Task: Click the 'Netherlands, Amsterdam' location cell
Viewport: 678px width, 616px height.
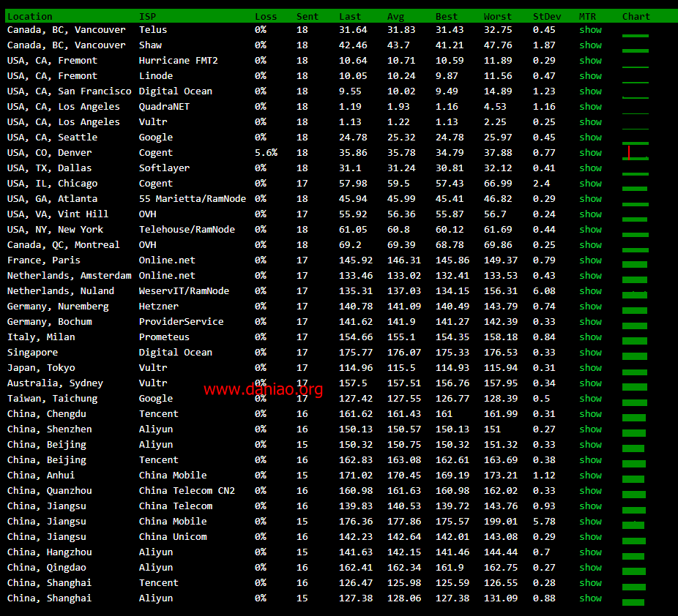Action: (69, 276)
